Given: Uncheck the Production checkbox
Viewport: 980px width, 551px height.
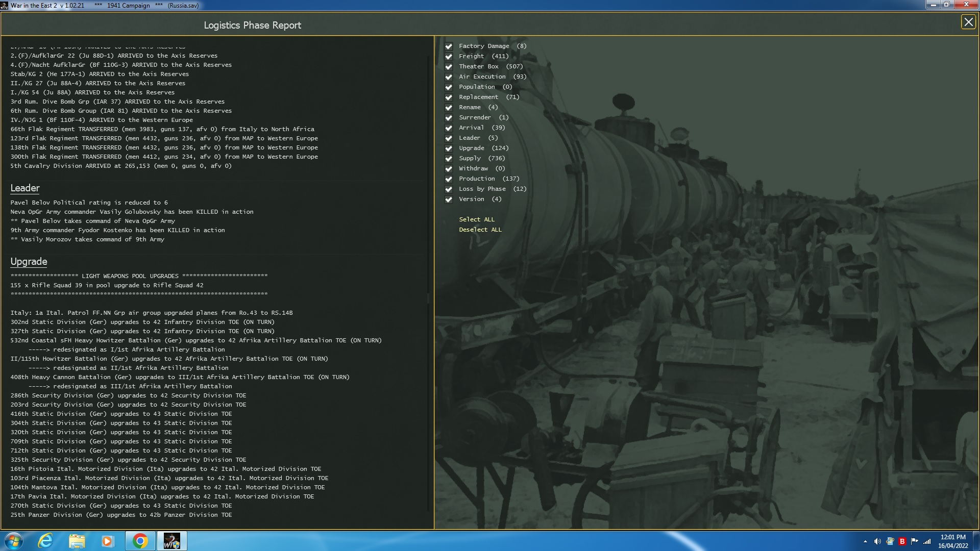Looking at the screenshot, I should 449,179.
